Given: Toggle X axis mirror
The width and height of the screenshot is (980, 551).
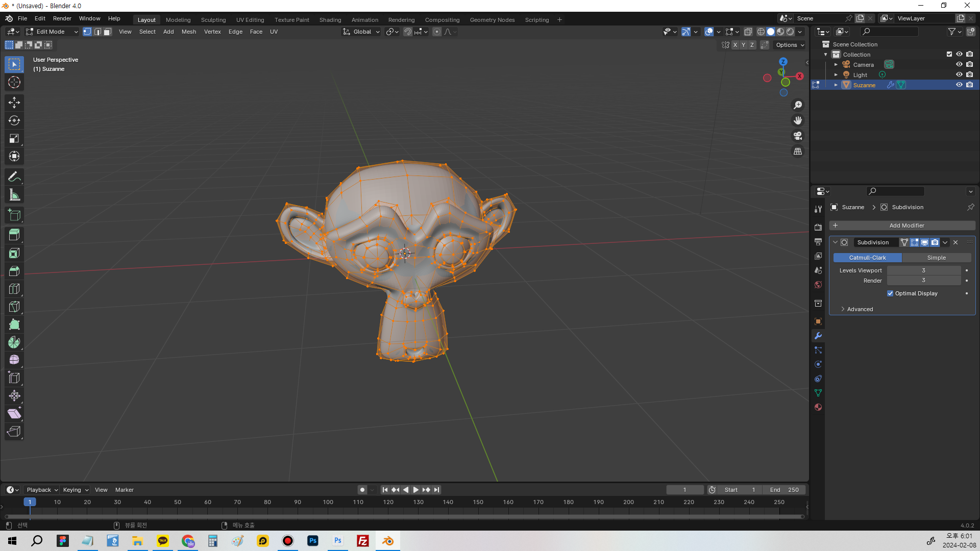Looking at the screenshot, I should coord(735,45).
